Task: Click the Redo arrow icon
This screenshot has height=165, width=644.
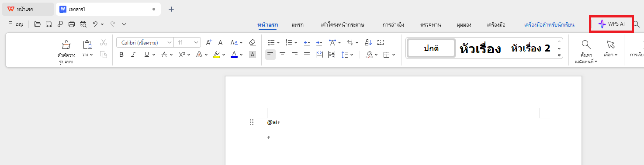Action: [112, 24]
